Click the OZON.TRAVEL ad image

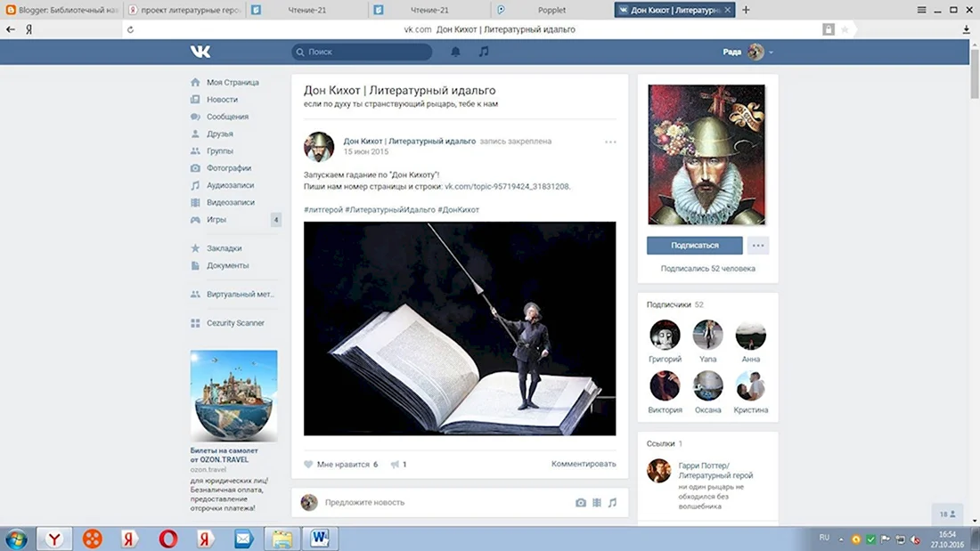[x=233, y=396]
